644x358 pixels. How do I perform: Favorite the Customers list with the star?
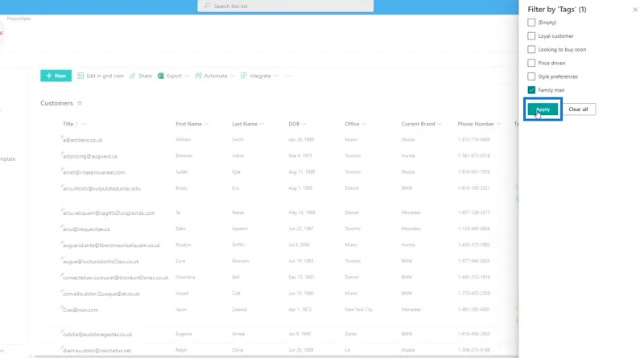click(80, 103)
